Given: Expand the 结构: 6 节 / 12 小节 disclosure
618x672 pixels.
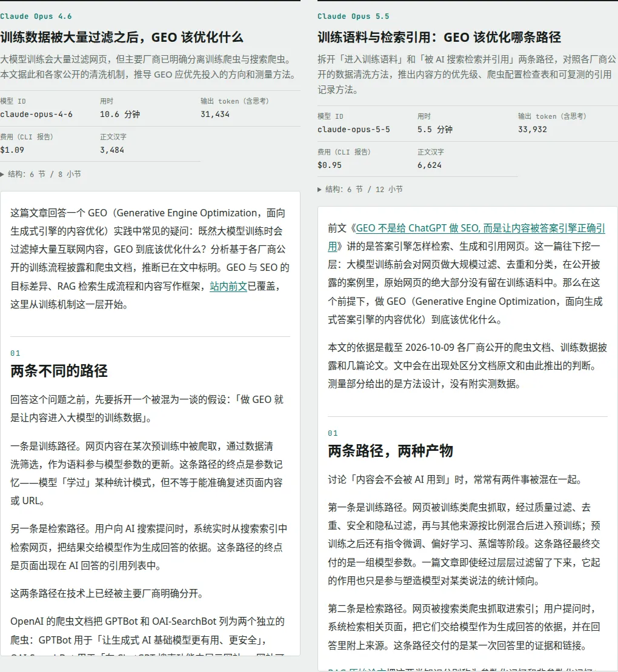Looking at the screenshot, I should point(360,189).
